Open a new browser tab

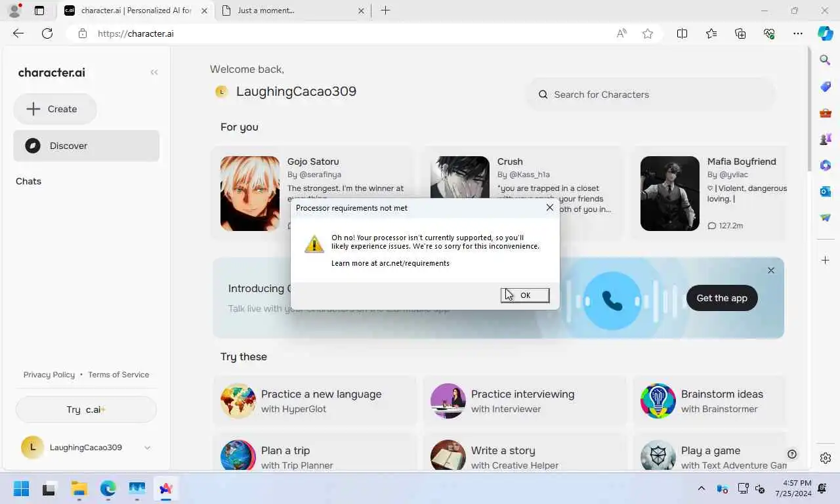[x=385, y=10]
